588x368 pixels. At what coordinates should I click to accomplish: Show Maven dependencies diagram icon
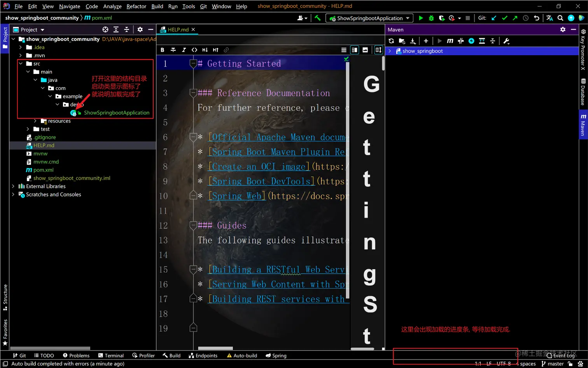(482, 41)
